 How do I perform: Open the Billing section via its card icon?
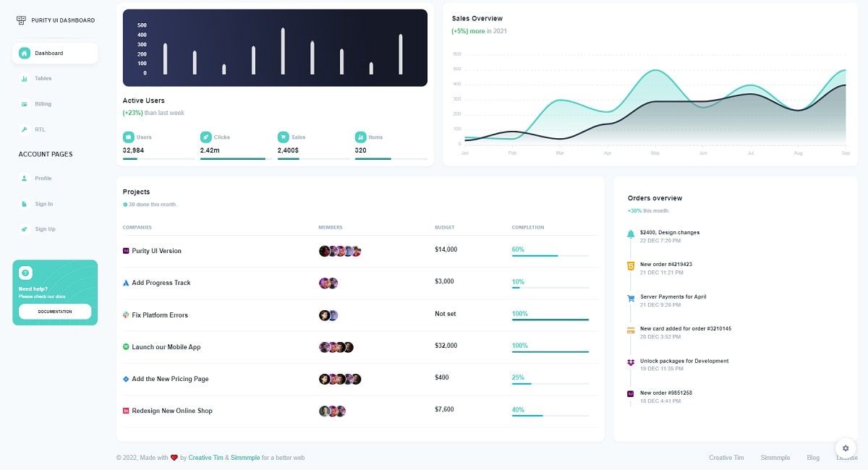coord(24,103)
